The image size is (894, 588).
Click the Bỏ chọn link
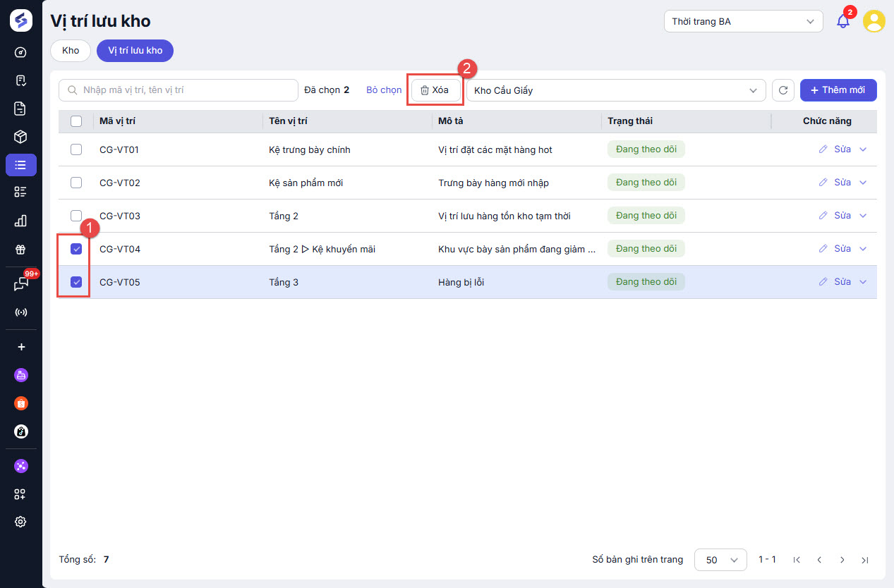(x=384, y=90)
